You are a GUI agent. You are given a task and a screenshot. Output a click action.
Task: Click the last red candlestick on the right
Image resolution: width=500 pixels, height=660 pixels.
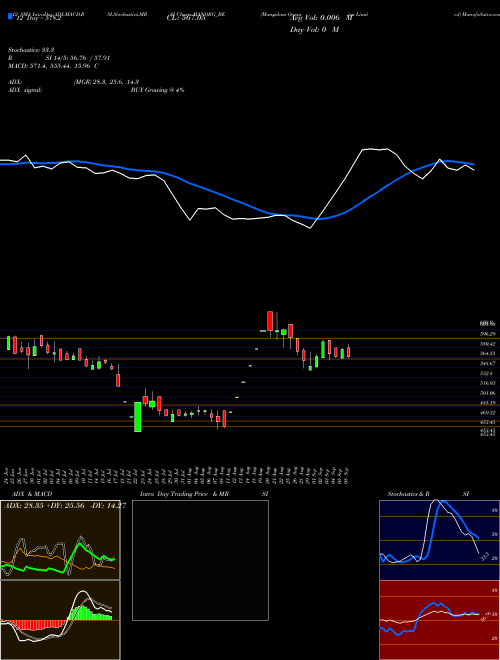[348, 352]
